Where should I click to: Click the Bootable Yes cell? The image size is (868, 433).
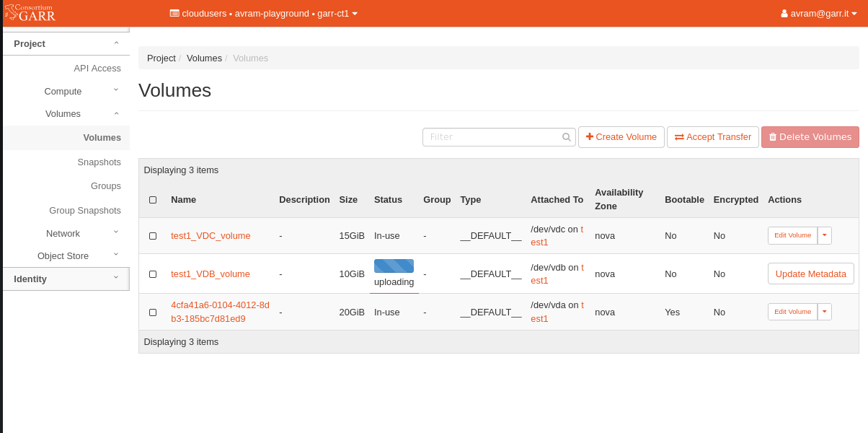pyautogui.click(x=673, y=312)
